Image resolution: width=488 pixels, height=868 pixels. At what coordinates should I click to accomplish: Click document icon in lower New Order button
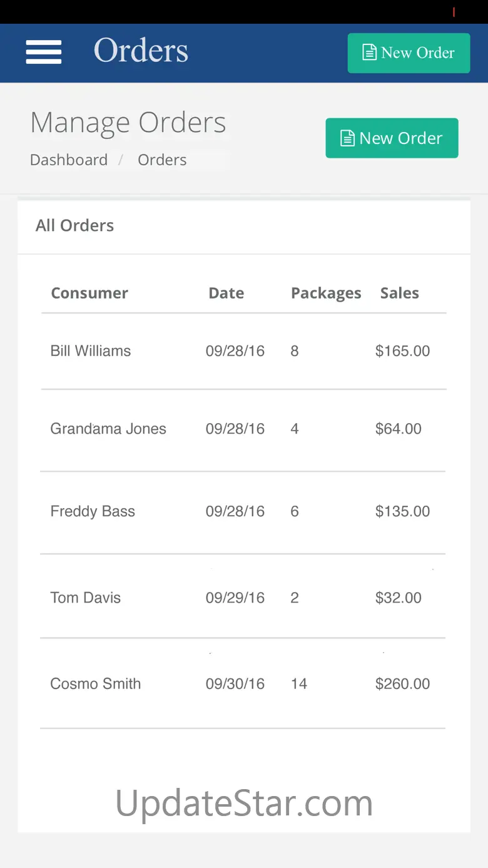347,138
